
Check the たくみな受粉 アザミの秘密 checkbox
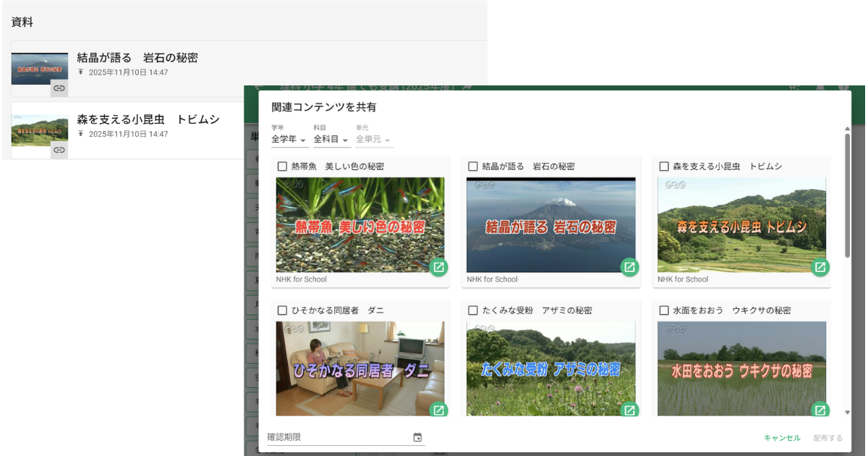coord(472,310)
